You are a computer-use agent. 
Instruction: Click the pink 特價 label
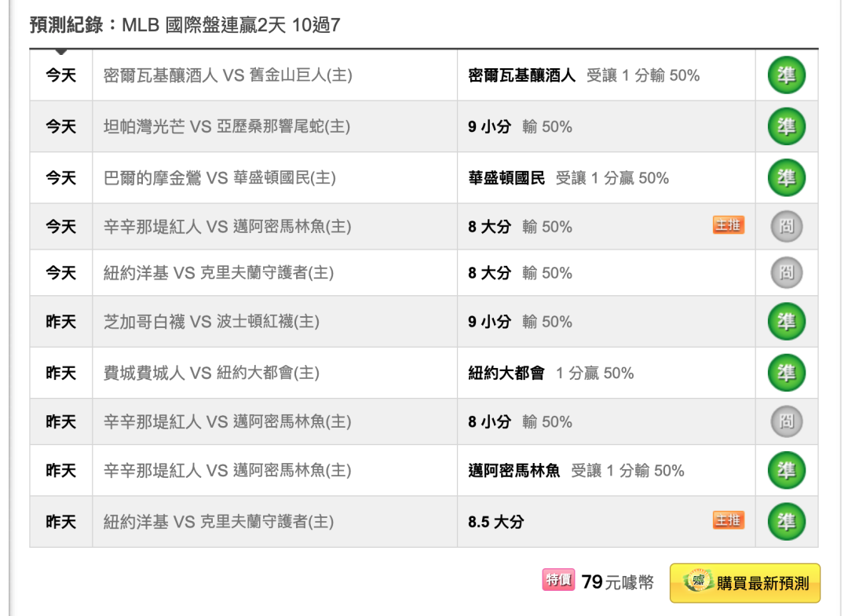(558, 580)
